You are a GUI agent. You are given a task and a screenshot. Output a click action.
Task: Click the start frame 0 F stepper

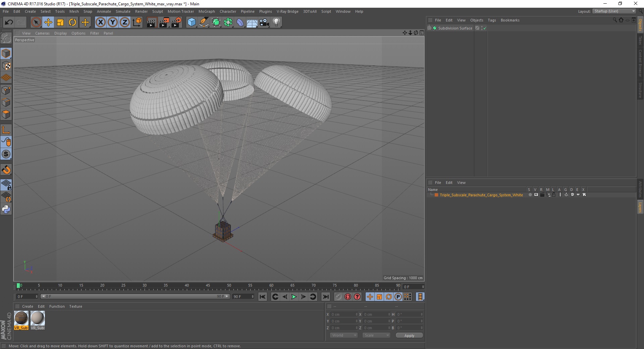[36, 297]
